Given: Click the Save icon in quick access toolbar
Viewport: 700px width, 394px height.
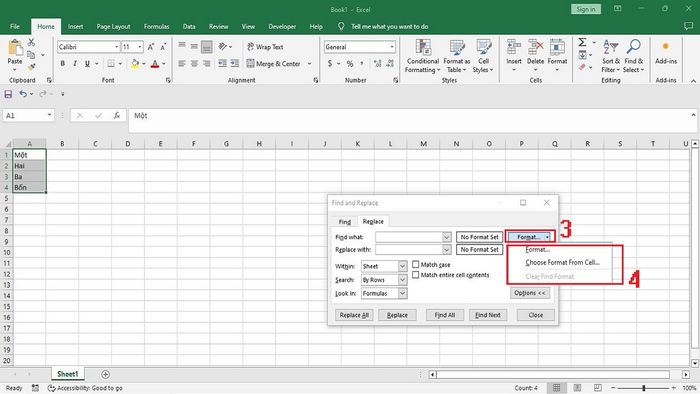Looking at the screenshot, I should coord(8,94).
